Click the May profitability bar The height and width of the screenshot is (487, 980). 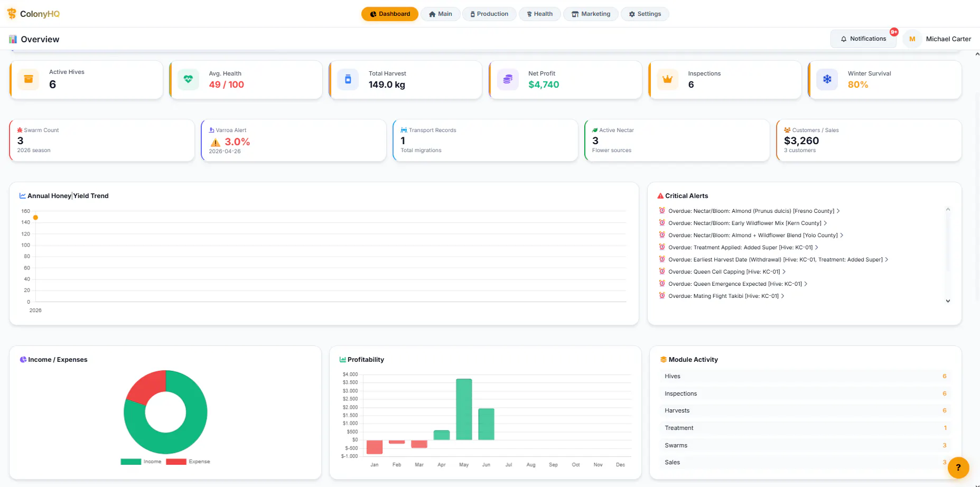[x=464, y=409]
